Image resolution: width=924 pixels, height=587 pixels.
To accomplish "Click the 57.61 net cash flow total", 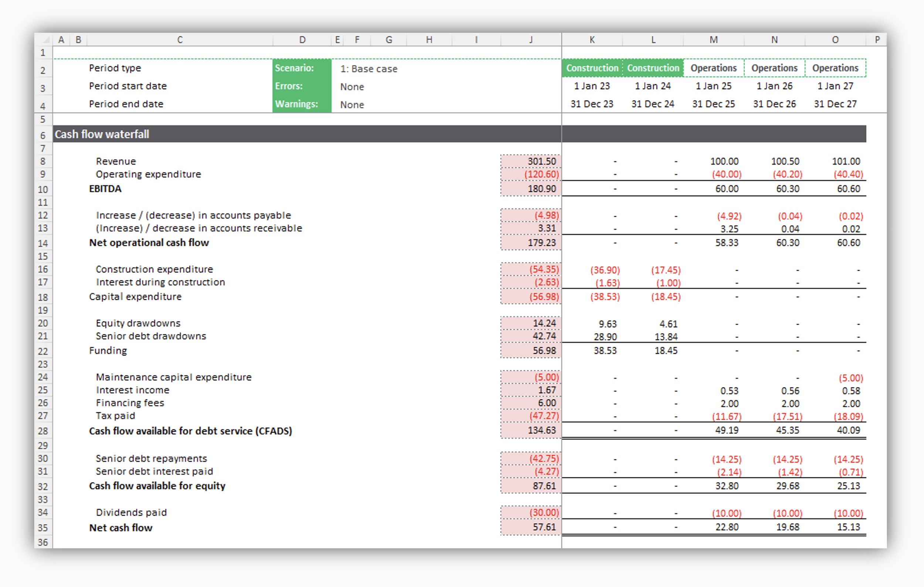I will [531, 526].
